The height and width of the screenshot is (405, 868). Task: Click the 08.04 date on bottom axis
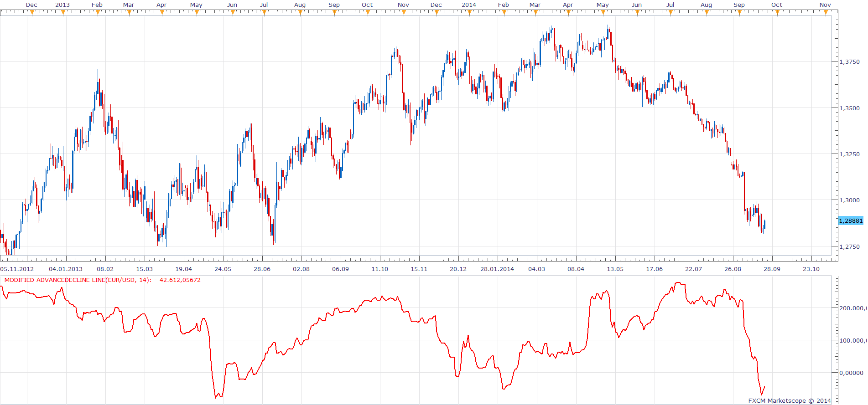point(576,269)
